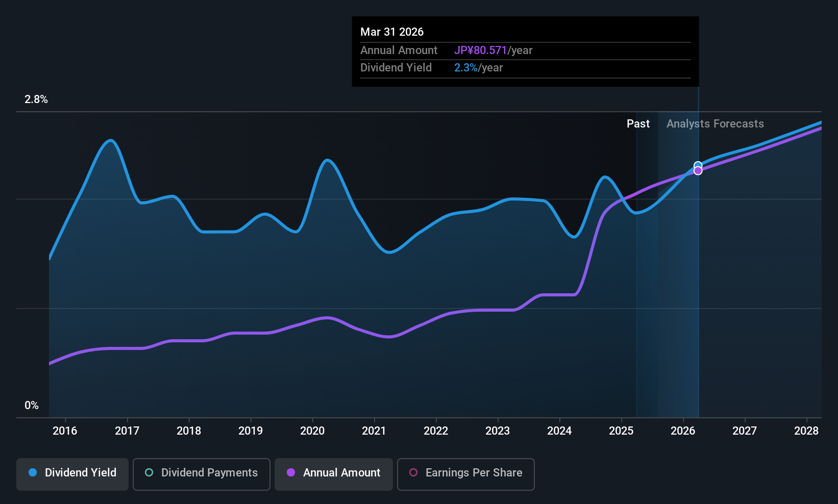Click the purple Annual Amount legend dot

point(291,473)
